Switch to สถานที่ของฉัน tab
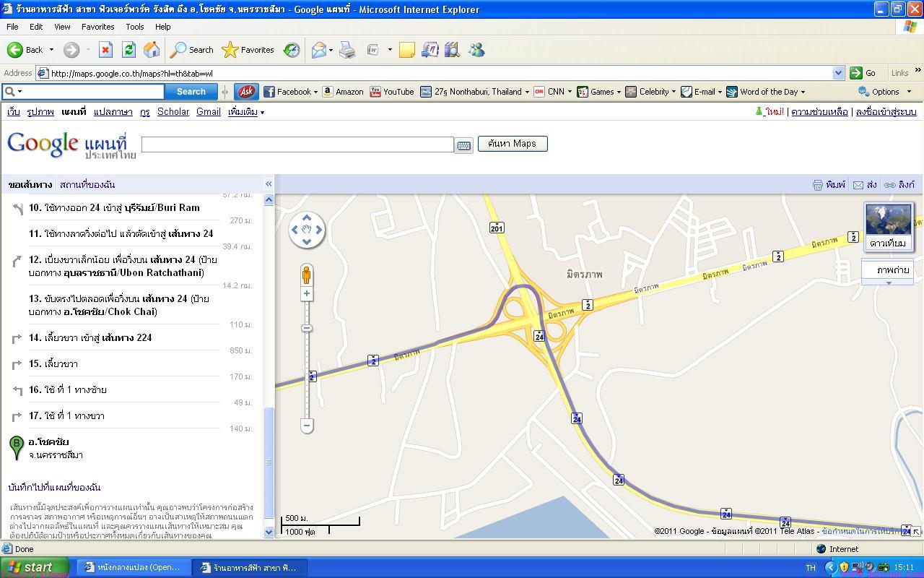 point(87,185)
